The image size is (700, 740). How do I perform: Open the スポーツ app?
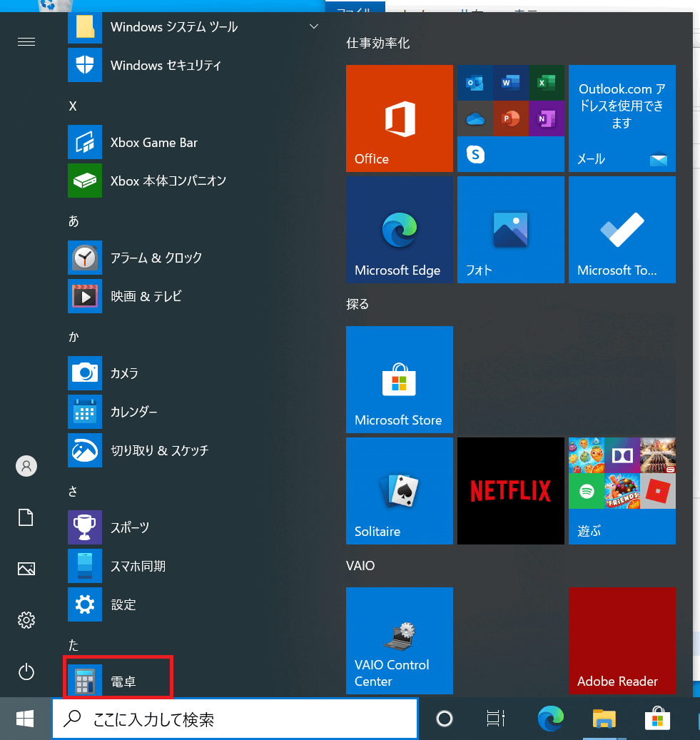pos(193,527)
